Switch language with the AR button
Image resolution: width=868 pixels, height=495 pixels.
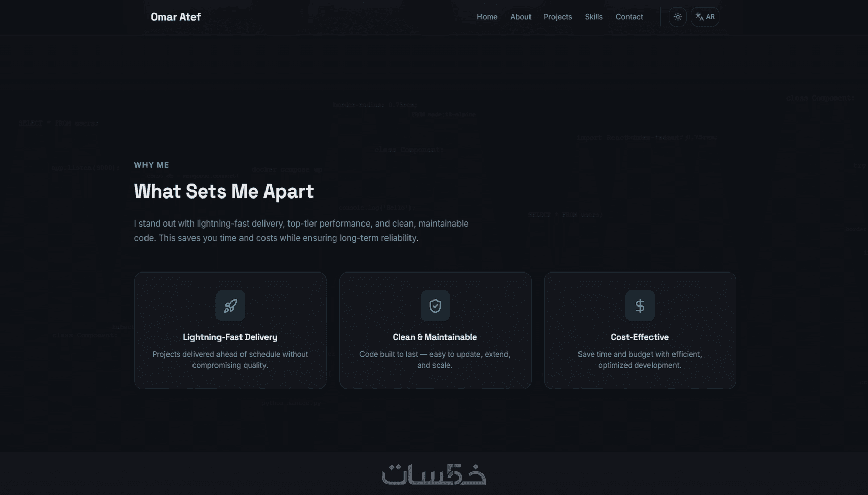(x=705, y=17)
